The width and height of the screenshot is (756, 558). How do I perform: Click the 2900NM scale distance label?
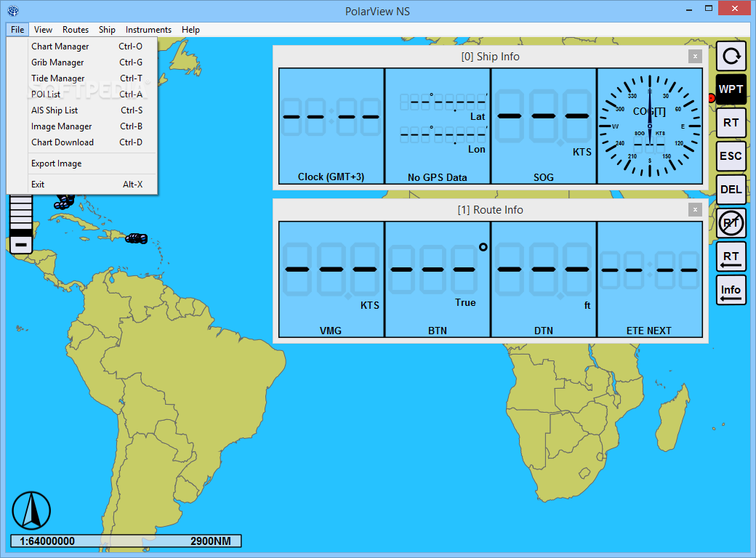(x=210, y=541)
